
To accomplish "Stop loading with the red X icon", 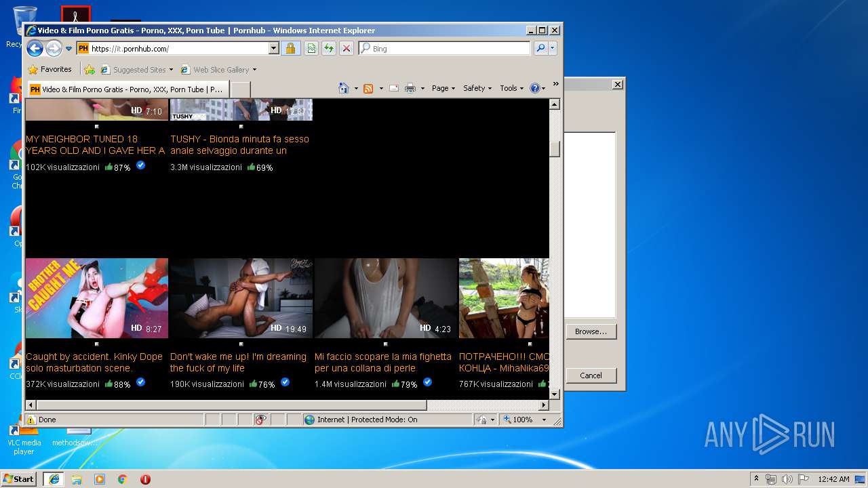I will (346, 49).
